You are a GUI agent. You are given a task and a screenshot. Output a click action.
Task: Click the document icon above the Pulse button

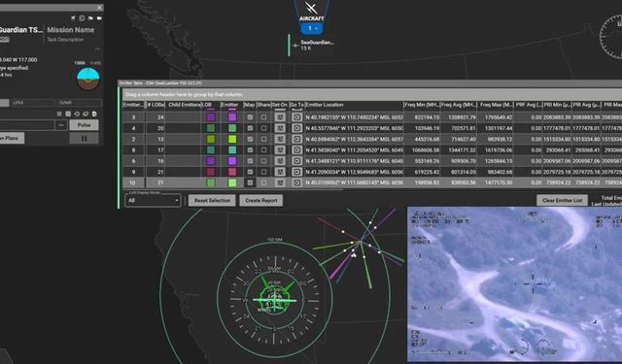(94, 114)
